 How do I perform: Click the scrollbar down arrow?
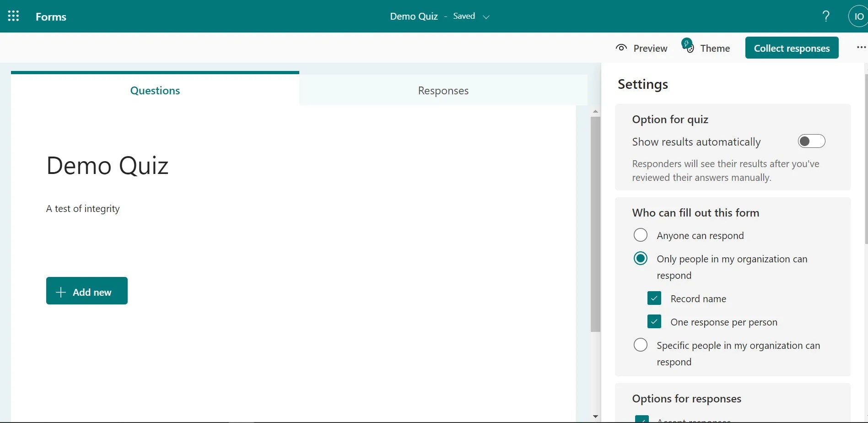click(x=595, y=416)
